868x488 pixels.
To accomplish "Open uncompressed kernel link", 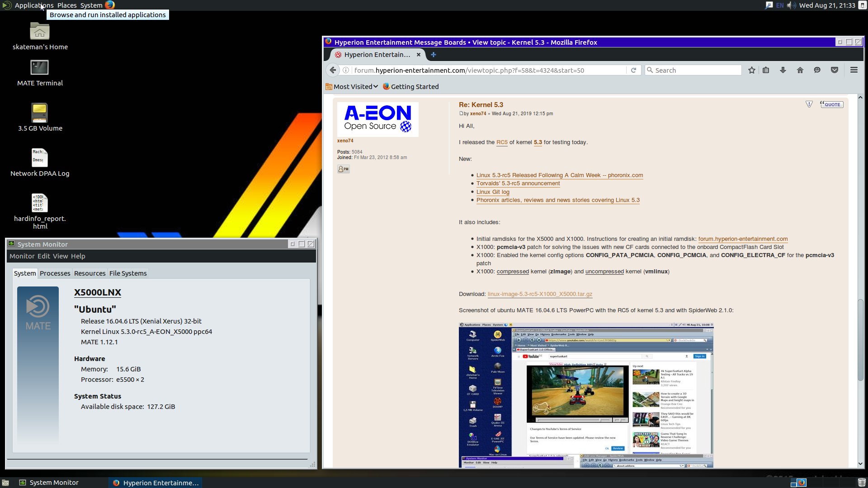I will tap(604, 272).
